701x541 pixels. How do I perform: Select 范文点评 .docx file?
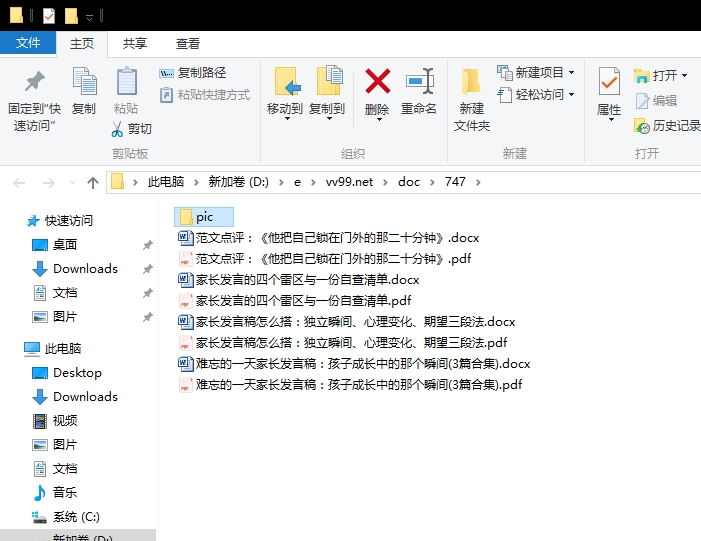[x=329, y=237]
